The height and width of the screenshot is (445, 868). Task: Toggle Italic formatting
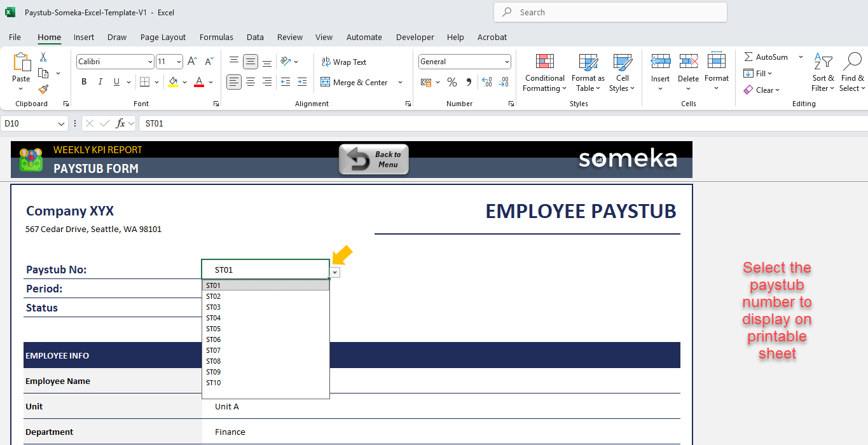coord(100,82)
